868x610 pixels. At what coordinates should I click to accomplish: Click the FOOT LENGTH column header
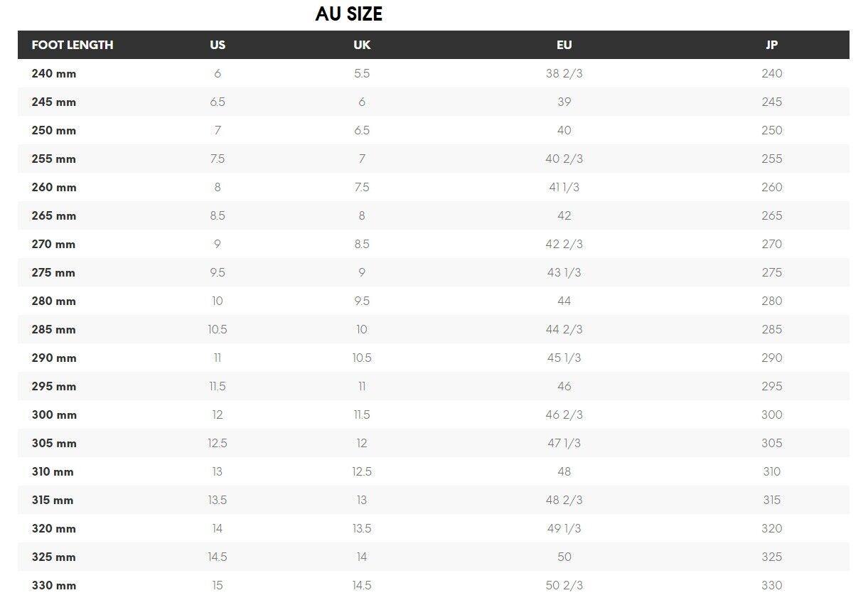tap(73, 45)
